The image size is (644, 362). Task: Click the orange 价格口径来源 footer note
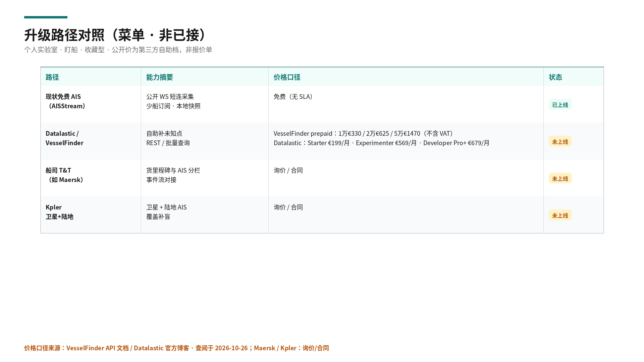click(x=176, y=348)
